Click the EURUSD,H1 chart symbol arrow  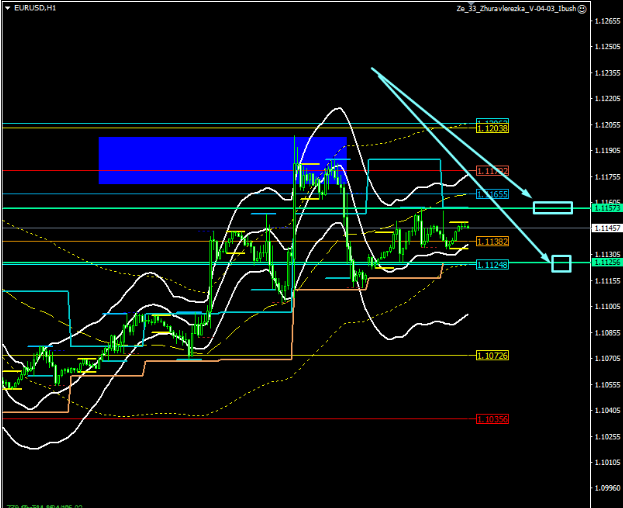pos(6,7)
